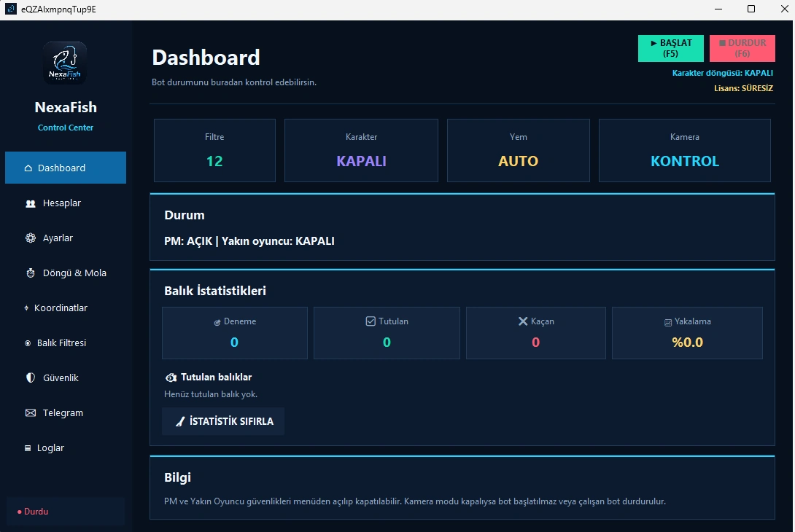
Task: Click 'Henüz tutulan balık yok.' text
Action: pos(210,394)
